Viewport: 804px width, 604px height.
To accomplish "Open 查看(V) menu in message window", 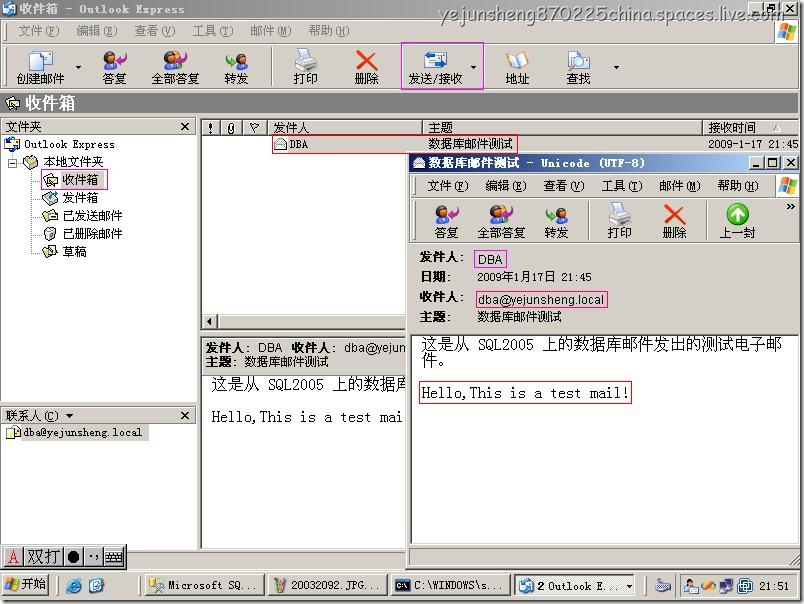I will [x=564, y=186].
